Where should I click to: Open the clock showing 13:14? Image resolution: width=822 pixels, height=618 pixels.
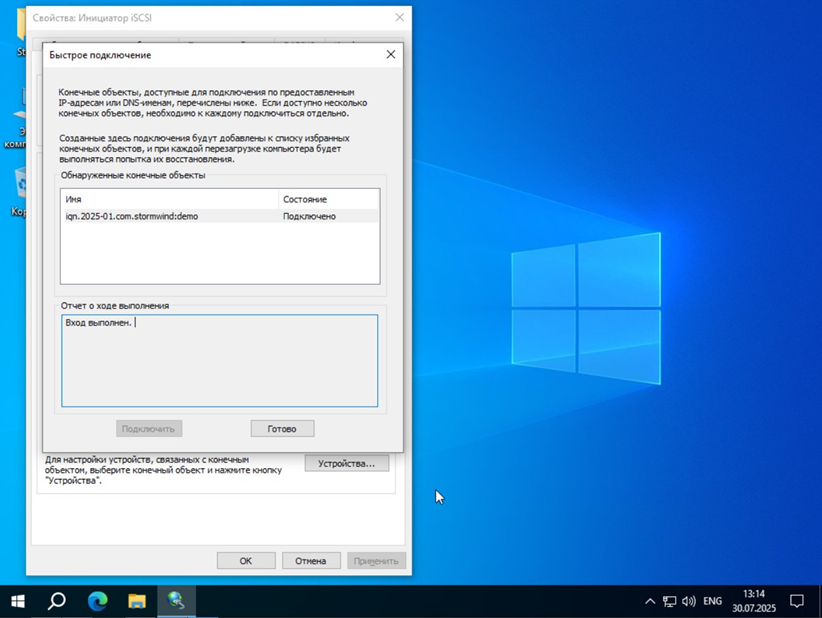(754, 601)
